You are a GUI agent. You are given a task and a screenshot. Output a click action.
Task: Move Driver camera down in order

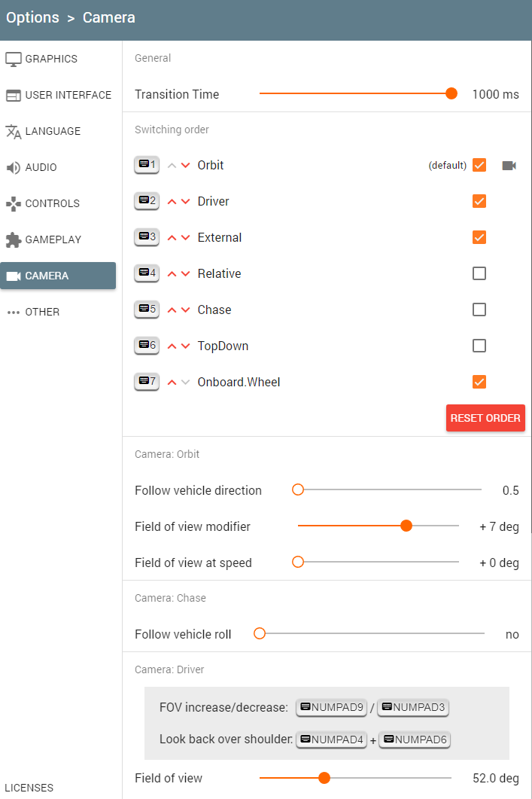(185, 202)
